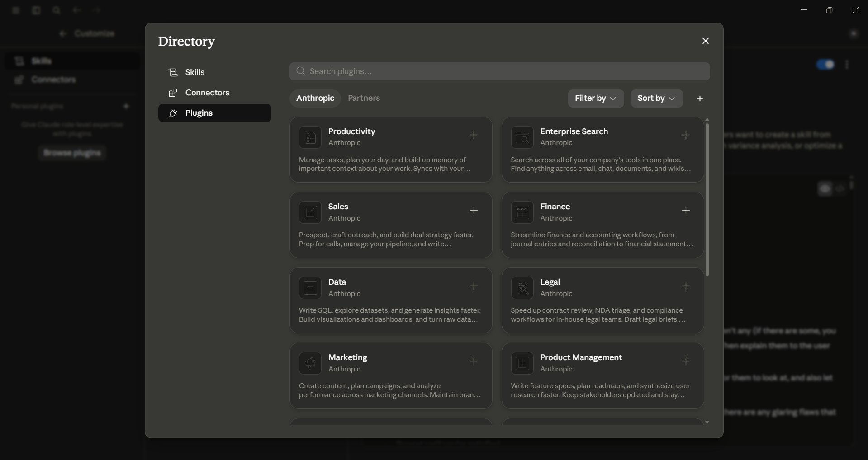The image size is (868, 460).
Task: Close the Directory dialog with the X
Action: pyautogui.click(x=706, y=41)
